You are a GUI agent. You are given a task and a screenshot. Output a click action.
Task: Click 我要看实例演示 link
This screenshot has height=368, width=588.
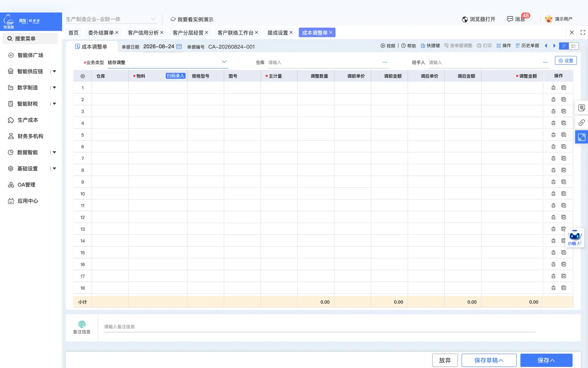192,20
